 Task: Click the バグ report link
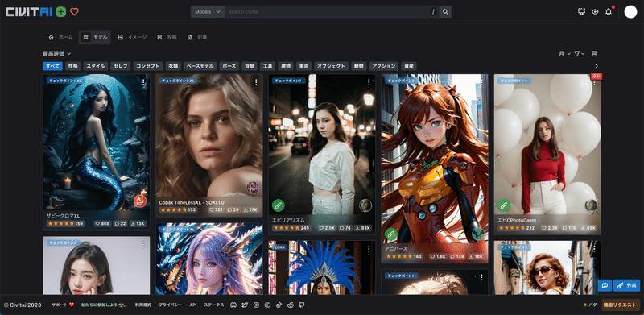[590, 305]
